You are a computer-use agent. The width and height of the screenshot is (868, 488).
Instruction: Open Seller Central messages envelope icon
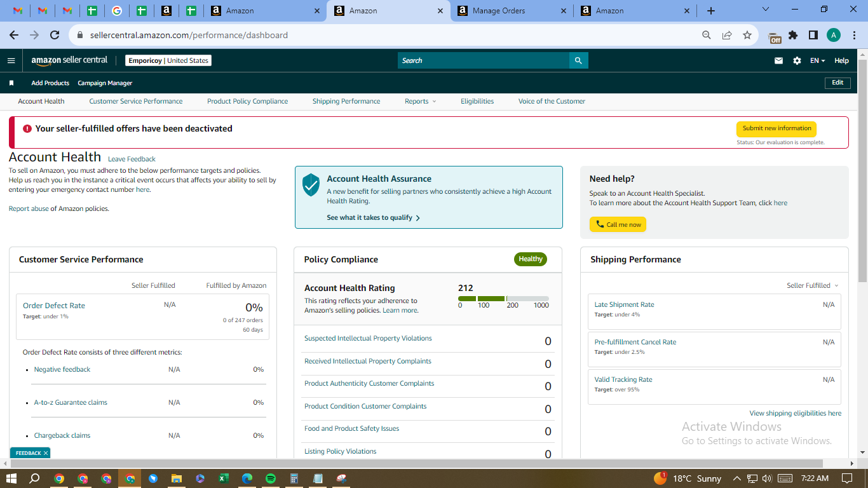point(778,61)
